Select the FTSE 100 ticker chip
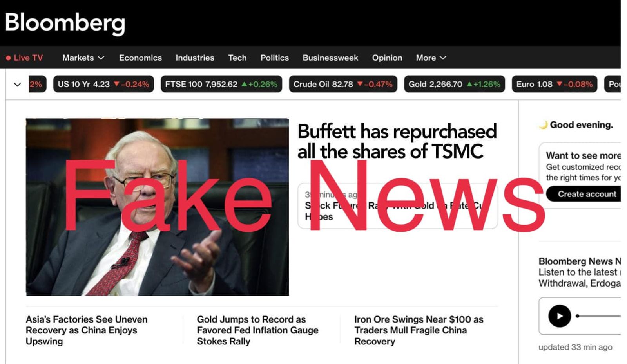 [221, 84]
